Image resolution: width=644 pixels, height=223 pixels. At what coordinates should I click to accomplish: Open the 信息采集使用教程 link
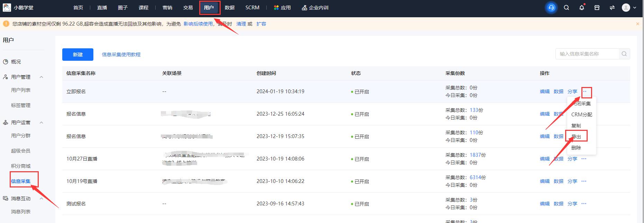coord(121,55)
